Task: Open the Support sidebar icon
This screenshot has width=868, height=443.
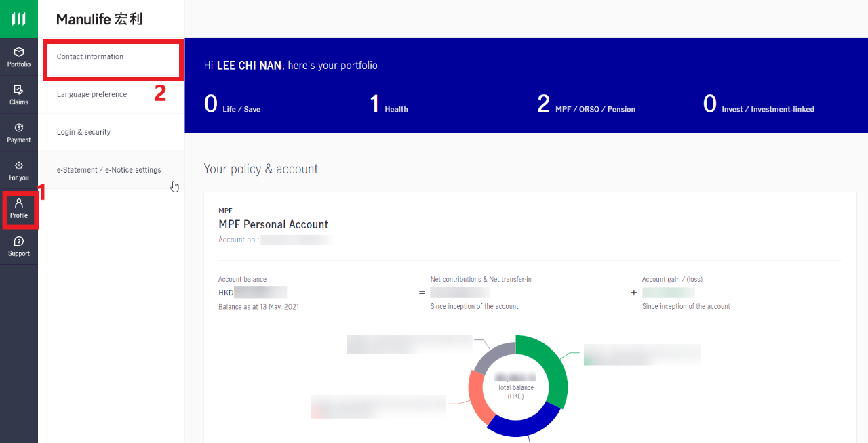Action: 19,247
